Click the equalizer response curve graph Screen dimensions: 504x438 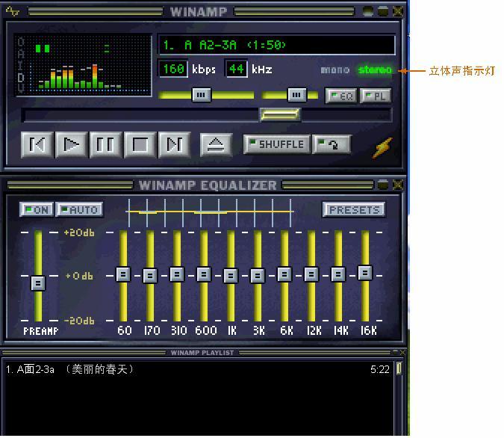point(209,213)
